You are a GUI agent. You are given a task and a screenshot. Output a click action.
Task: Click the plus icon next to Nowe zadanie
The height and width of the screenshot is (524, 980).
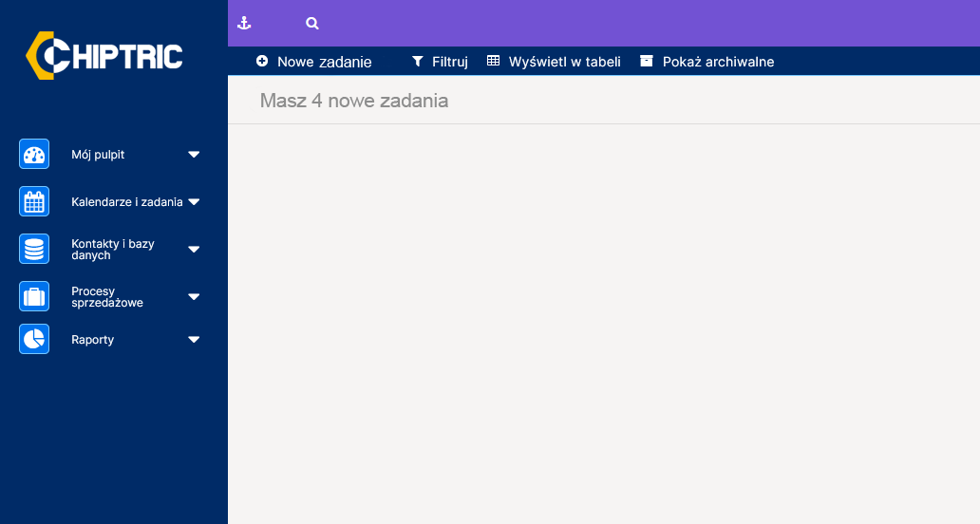(x=262, y=61)
